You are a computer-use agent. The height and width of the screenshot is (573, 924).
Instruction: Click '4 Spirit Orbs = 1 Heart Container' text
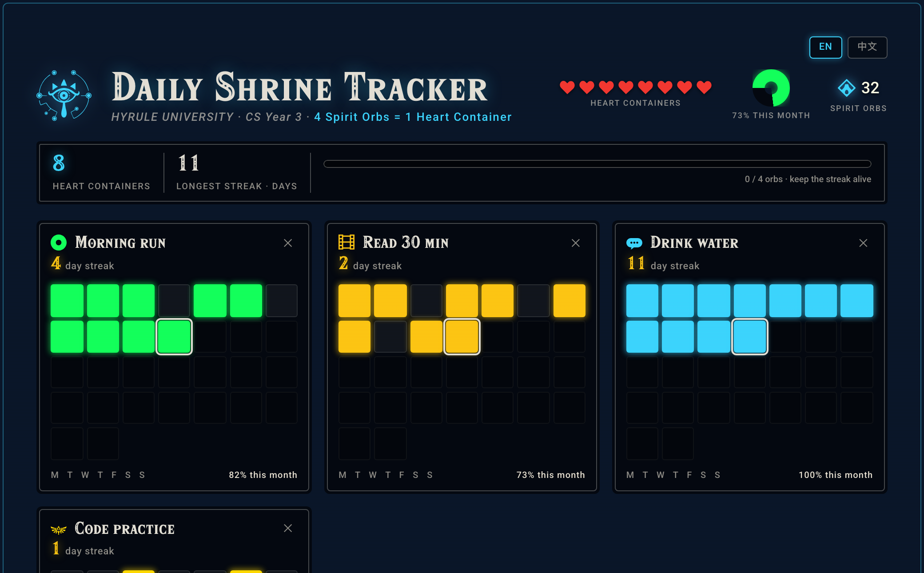pos(413,117)
